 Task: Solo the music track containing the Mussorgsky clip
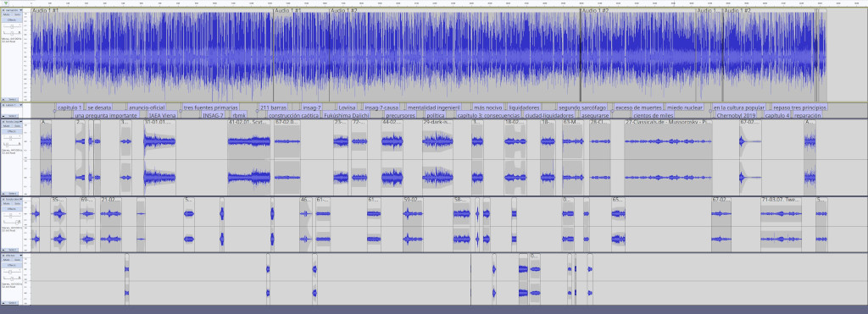17,126
